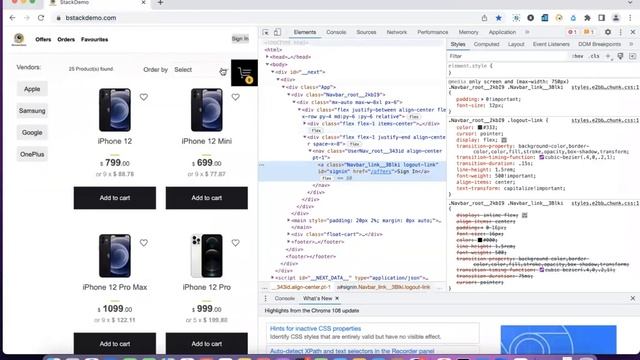The height and width of the screenshot is (360, 640).
Task: Click the #333 color swatch
Action: tap(480, 127)
